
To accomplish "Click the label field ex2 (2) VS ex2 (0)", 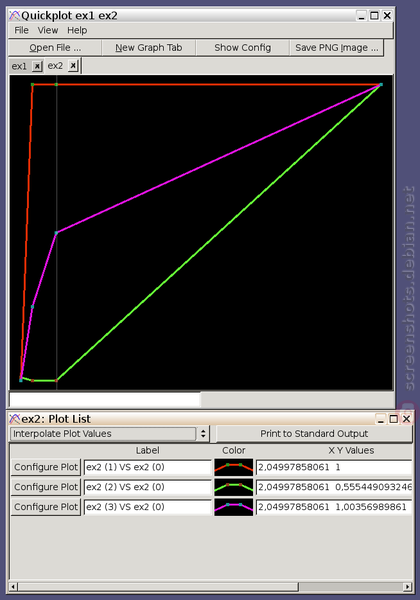I will tap(148, 487).
